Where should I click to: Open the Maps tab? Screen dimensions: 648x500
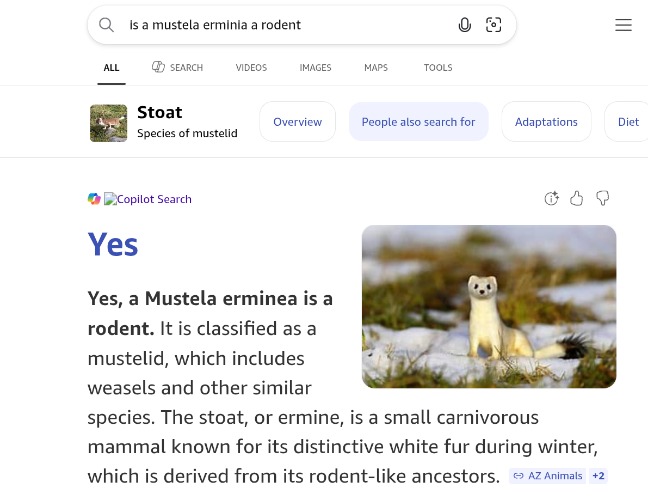point(376,68)
